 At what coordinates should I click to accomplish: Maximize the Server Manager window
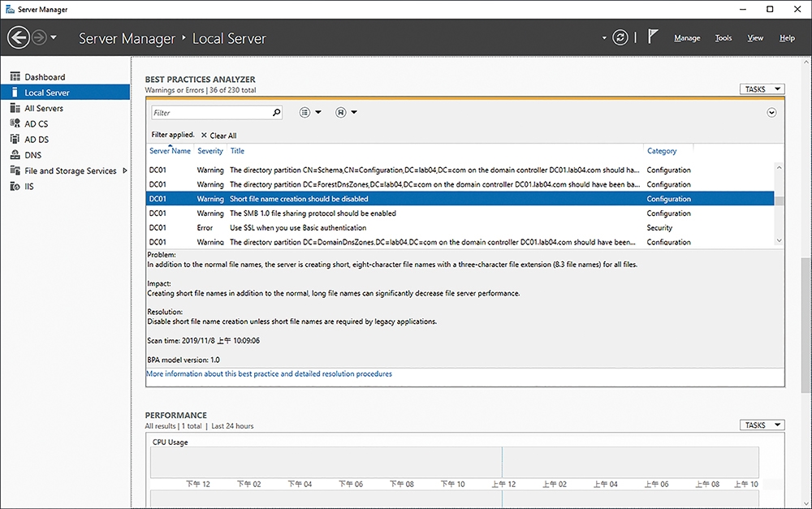tap(770, 9)
